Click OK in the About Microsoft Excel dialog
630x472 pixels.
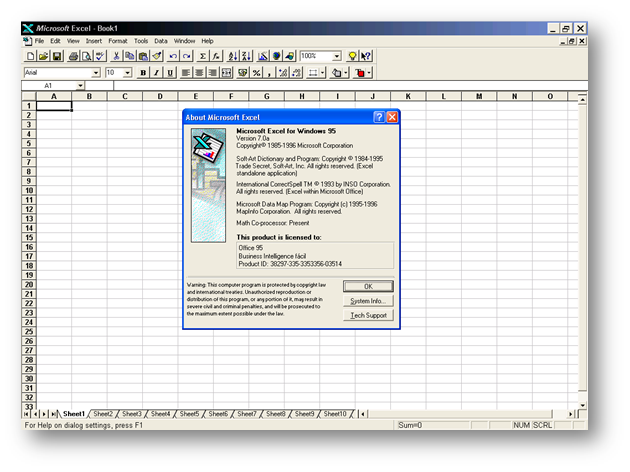[x=368, y=286]
